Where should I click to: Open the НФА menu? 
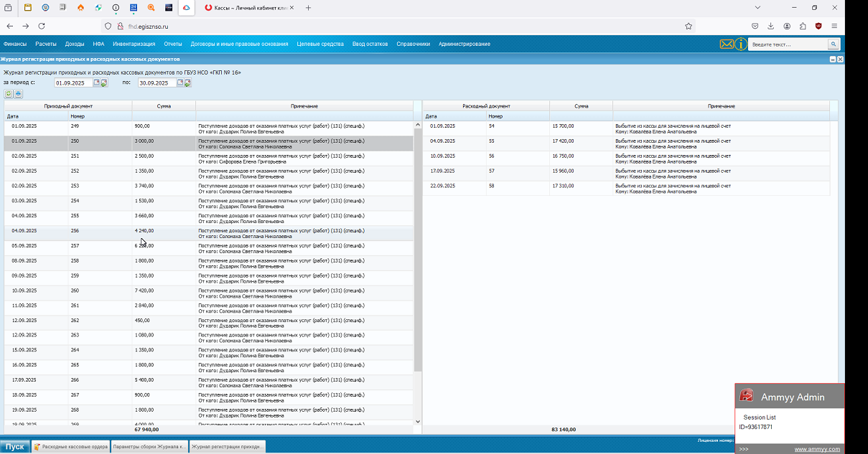(x=98, y=44)
